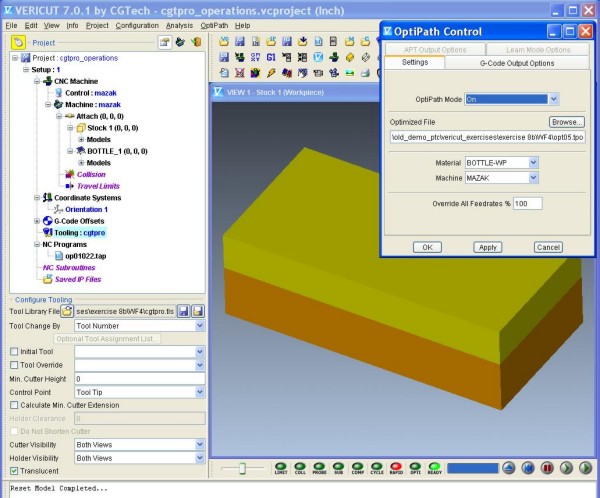This screenshot has width=600, height=498.
Task: Open the Analysis menu
Action: click(x=179, y=26)
